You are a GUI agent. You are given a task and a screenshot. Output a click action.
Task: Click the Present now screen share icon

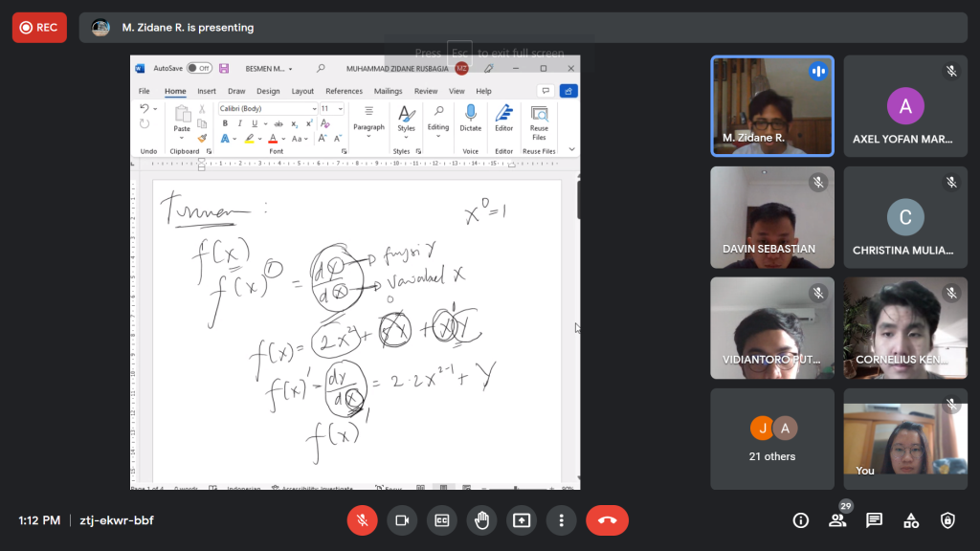(522, 520)
